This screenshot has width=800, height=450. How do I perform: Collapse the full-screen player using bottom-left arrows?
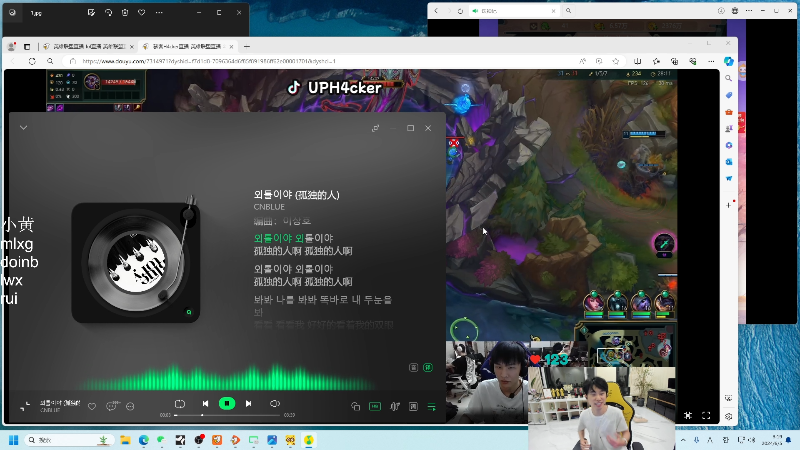point(24,407)
